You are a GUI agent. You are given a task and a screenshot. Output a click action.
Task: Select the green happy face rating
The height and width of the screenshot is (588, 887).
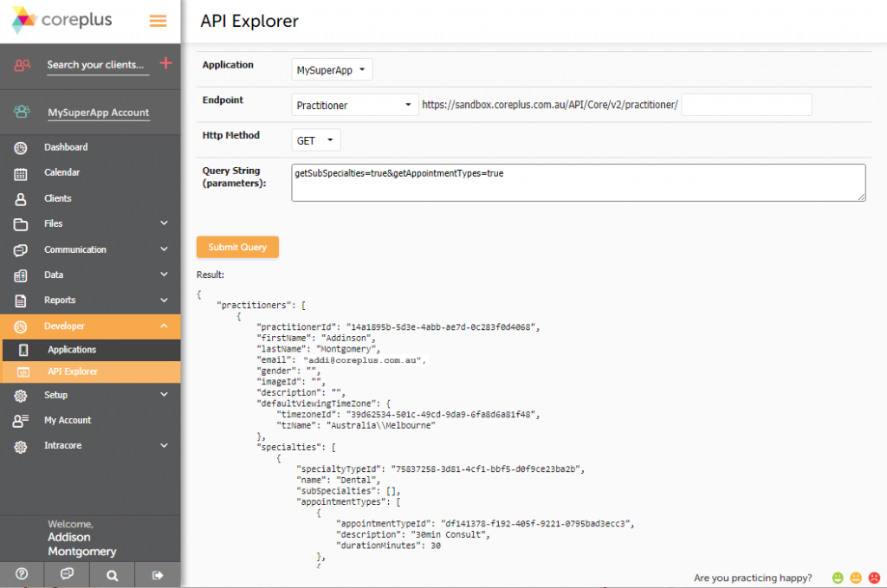(x=837, y=577)
